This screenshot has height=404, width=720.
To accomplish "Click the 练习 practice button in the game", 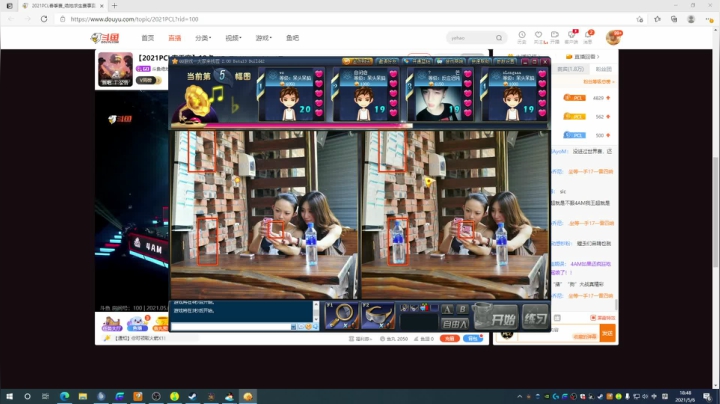I will [x=535, y=318].
